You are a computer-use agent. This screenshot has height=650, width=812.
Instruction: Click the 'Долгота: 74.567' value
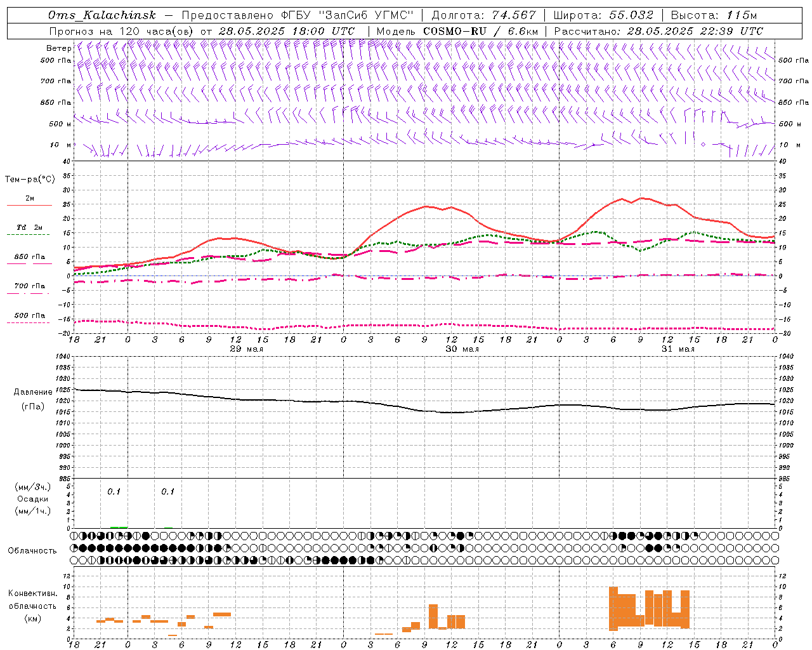coord(484,15)
